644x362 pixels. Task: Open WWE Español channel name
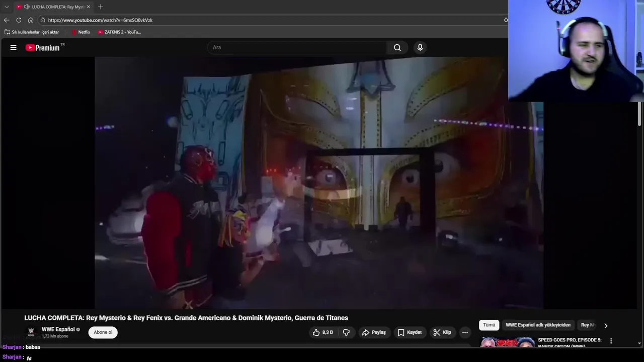[58, 329]
